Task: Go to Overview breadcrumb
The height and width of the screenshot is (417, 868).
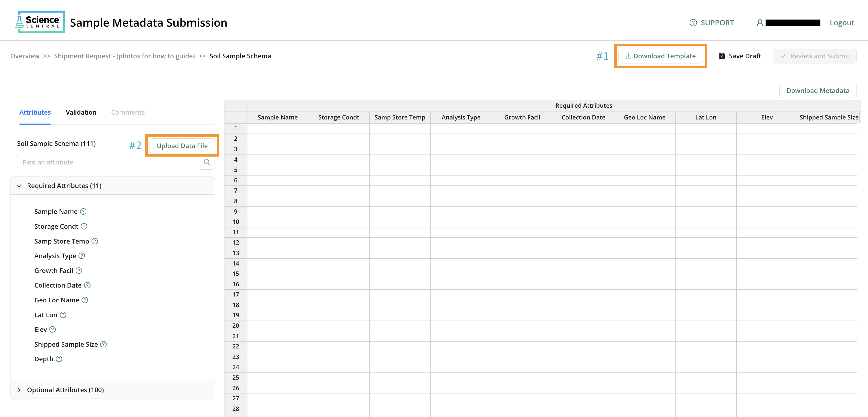Action: click(25, 56)
